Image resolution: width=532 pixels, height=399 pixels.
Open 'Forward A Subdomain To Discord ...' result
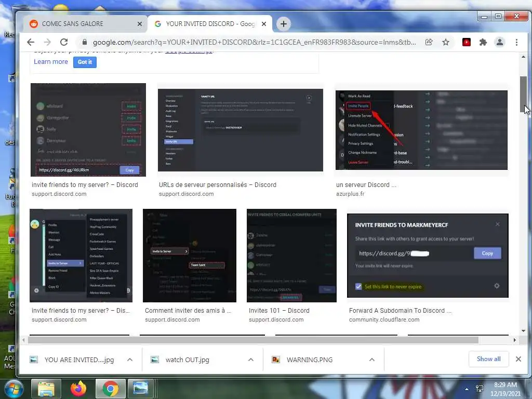(x=400, y=311)
